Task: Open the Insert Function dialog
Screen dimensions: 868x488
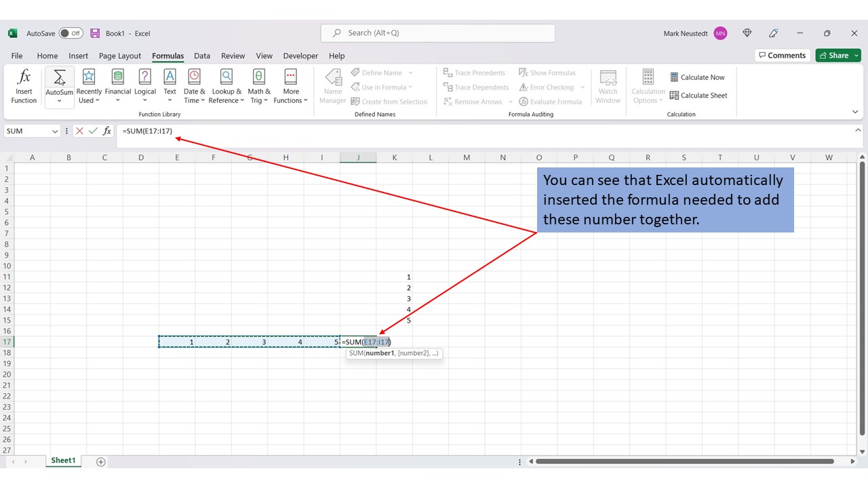Action: (24, 85)
